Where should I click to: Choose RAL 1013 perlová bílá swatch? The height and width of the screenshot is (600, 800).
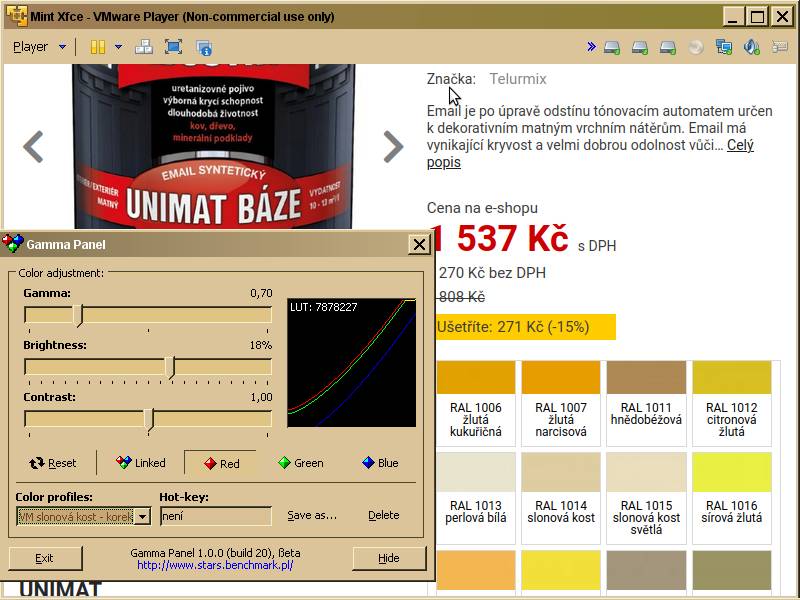coord(476,497)
